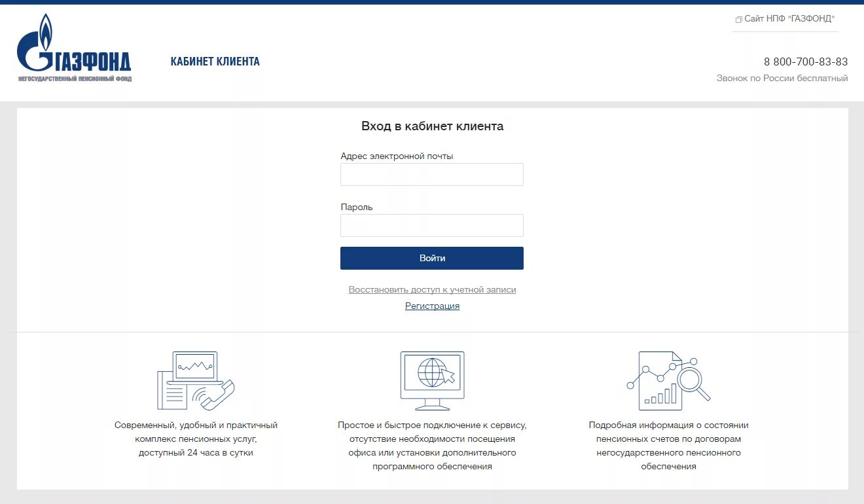Click the КАБИНЕТ КЛИЕНТА heading
Viewport: 864px width, 504px height.
click(x=215, y=62)
